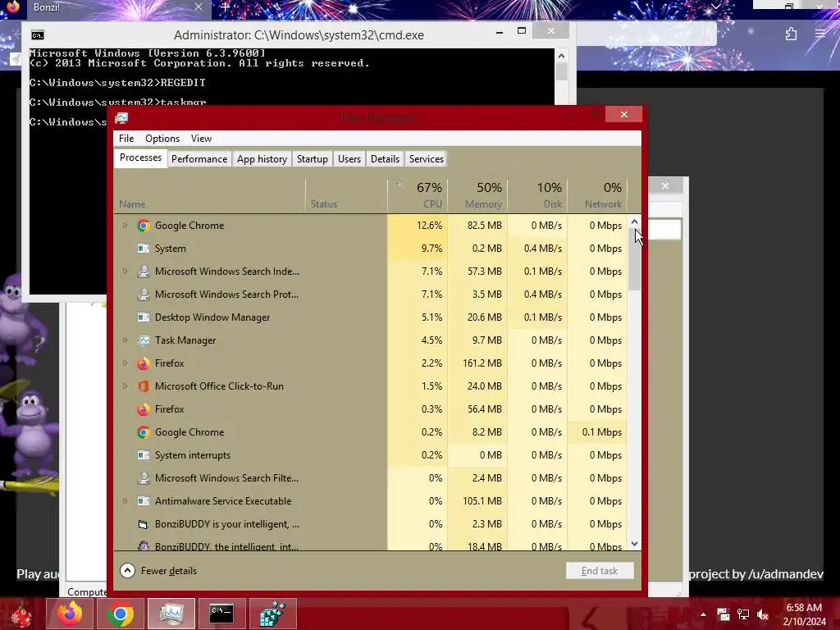The height and width of the screenshot is (630, 840).
Task: Expand Antimalware Service Executable group
Action: [125, 501]
